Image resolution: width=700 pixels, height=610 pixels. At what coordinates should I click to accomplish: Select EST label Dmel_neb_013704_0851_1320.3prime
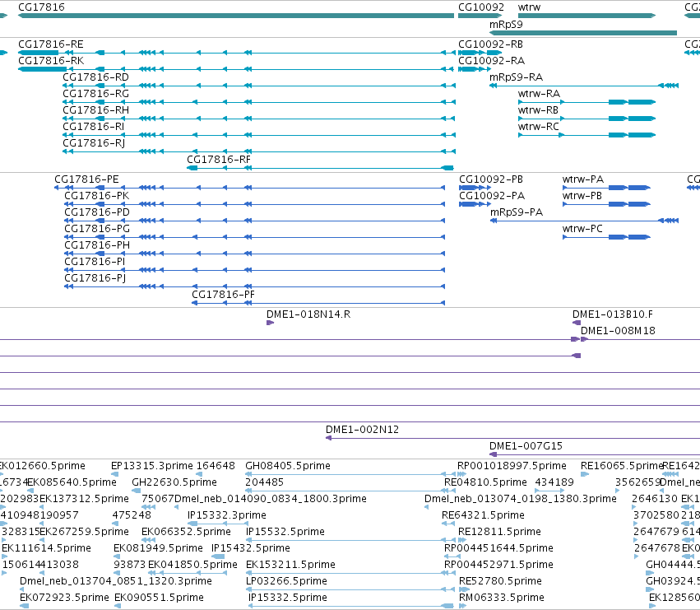point(116,581)
